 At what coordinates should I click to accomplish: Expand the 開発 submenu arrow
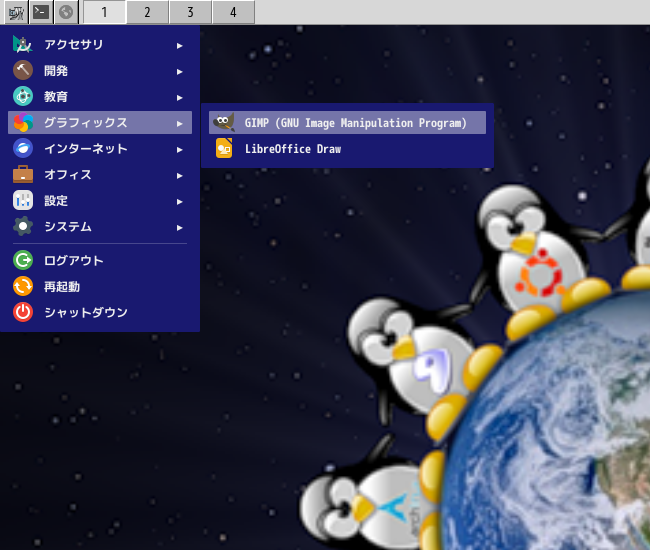pos(179,71)
